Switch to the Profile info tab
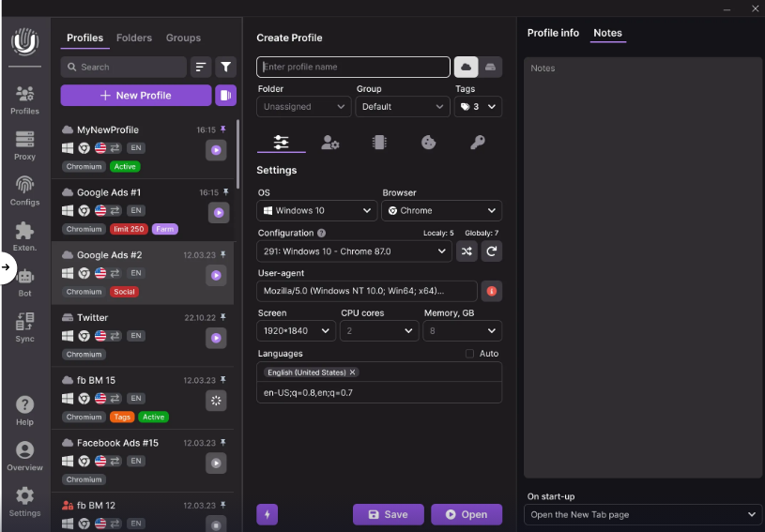765x532 pixels. [x=553, y=33]
